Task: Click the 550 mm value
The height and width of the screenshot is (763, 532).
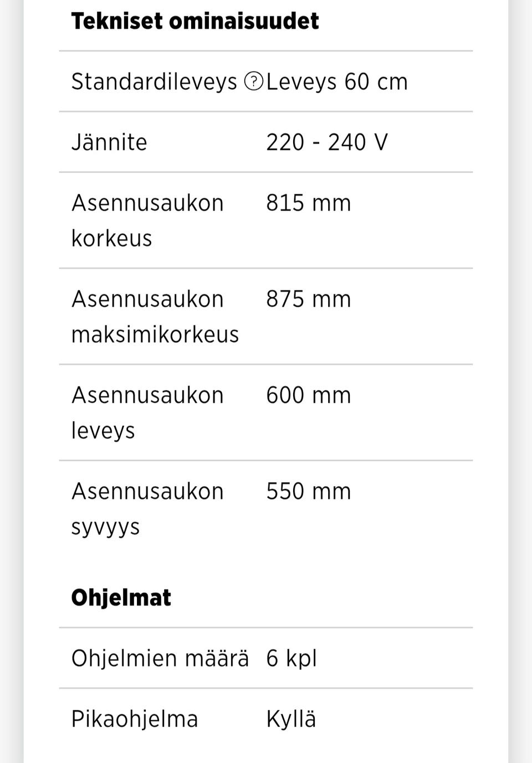Action: [309, 491]
